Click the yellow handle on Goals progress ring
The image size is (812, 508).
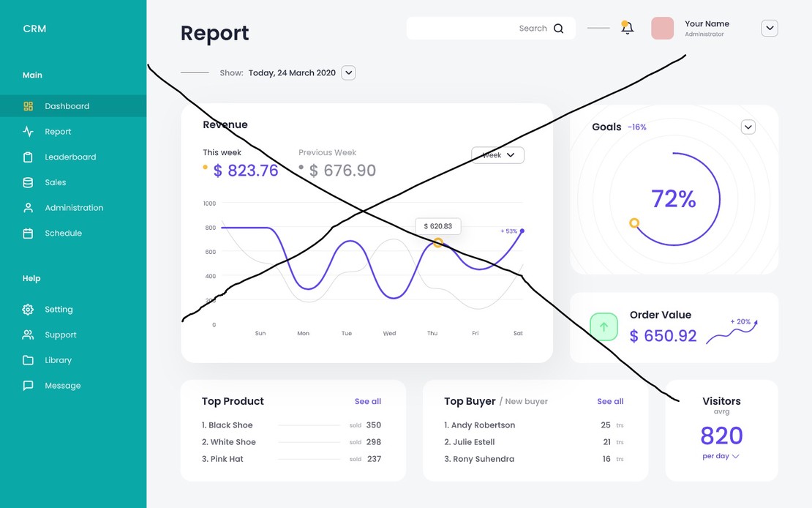click(634, 223)
